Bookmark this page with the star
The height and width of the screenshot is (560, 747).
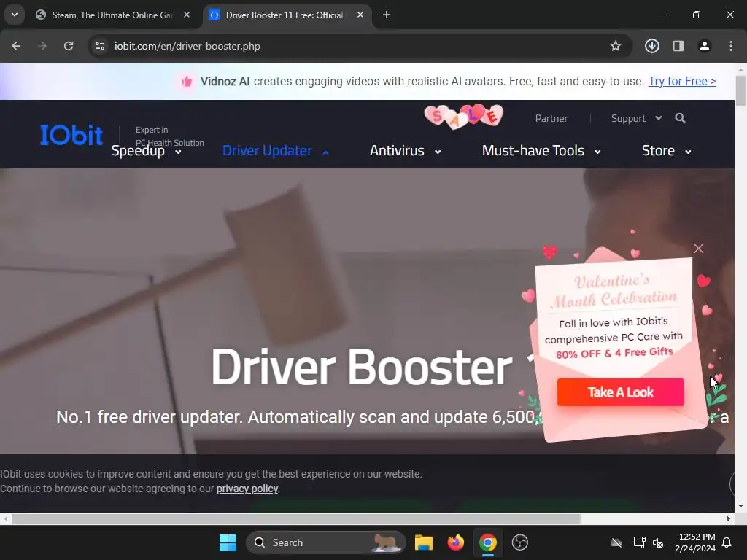click(x=616, y=46)
